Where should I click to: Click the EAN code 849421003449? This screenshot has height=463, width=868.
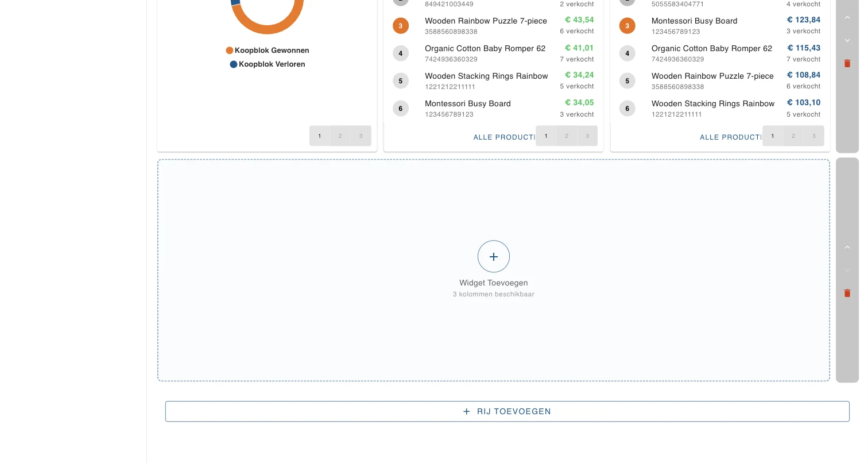(449, 4)
